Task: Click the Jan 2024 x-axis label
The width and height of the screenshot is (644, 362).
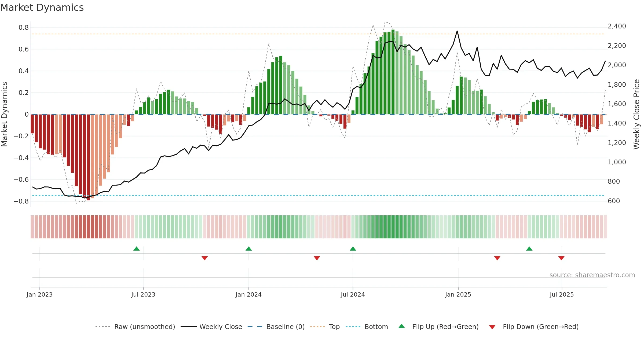Action: (x=249, y=294)
